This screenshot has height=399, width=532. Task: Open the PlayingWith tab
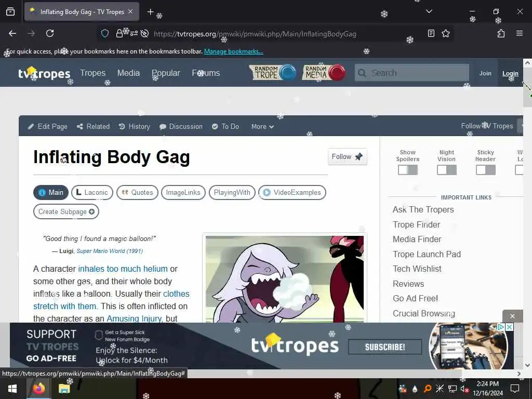232,192
